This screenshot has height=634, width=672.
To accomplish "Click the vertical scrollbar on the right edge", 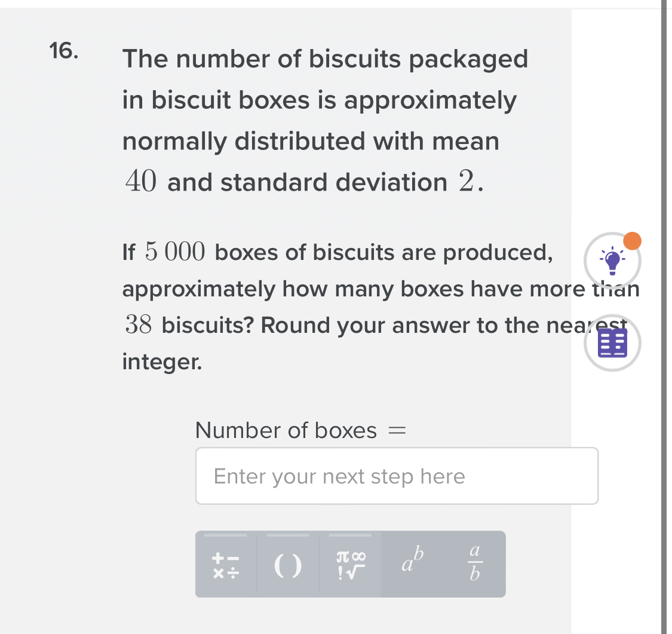I will point(664,317).
